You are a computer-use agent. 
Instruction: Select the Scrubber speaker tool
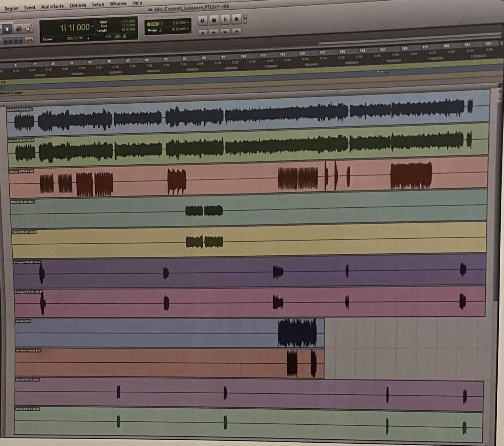pos(19,29)
